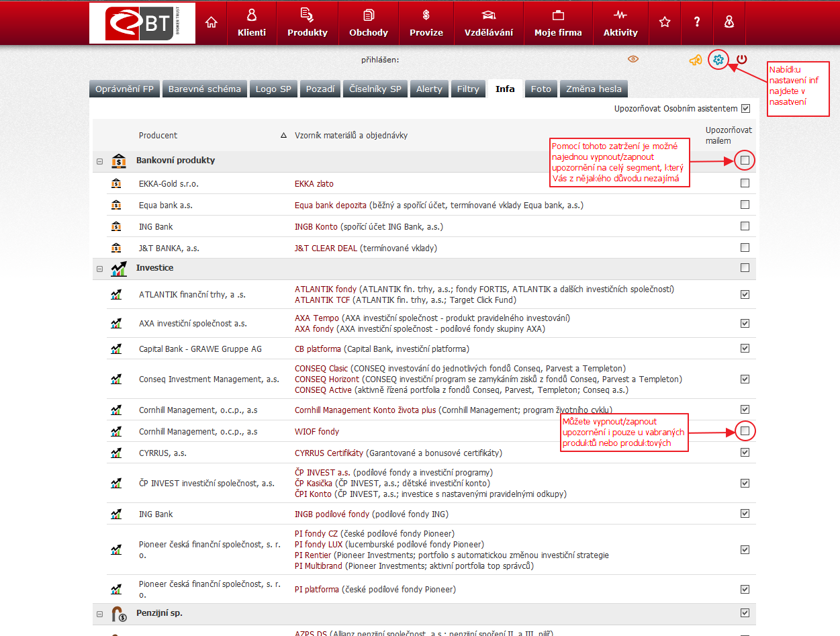This screenshot has width=840, height=636.
Task: Open the Equa bank depozita link
Action: 331,205
